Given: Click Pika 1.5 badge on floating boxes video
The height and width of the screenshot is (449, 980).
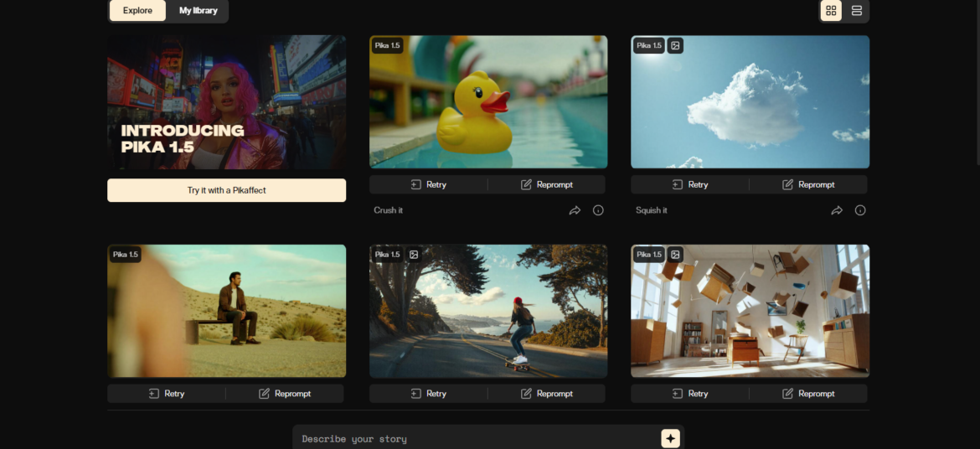Looking at the screenshot, I should pos(649,255).
